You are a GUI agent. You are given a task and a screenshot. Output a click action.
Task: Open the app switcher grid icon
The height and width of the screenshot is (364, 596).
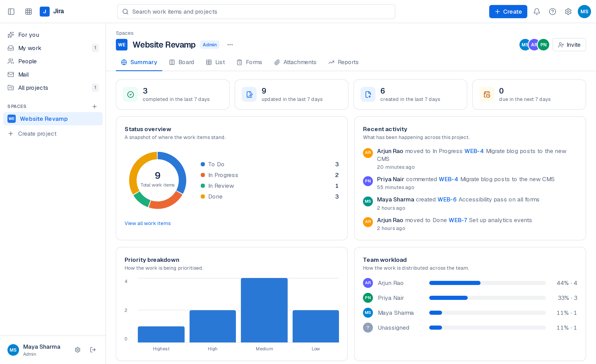click(29, 12)
